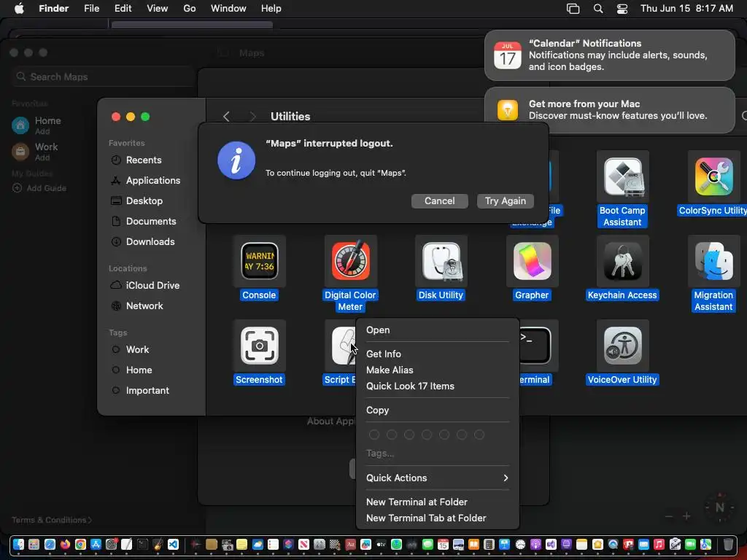The image size is (747, 560).
Task: Select the Boot Camp Assistant icon
Action: tap(623, 176)
